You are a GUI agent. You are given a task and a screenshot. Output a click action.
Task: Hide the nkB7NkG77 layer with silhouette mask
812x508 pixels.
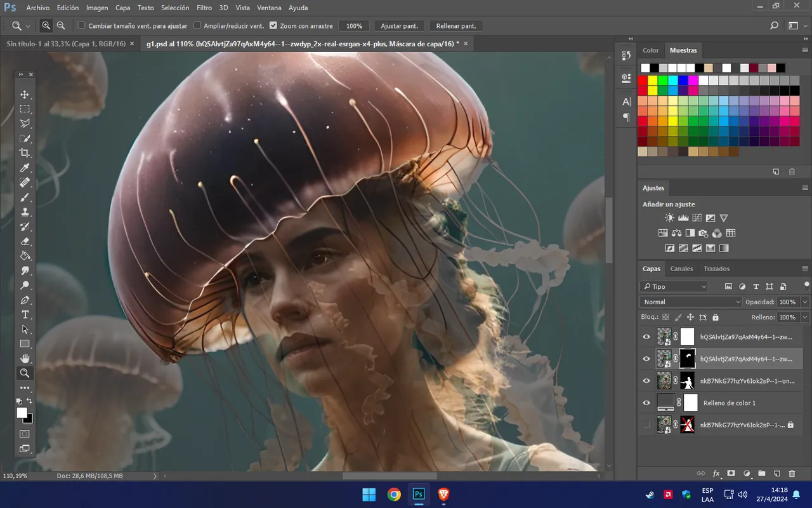646,381
